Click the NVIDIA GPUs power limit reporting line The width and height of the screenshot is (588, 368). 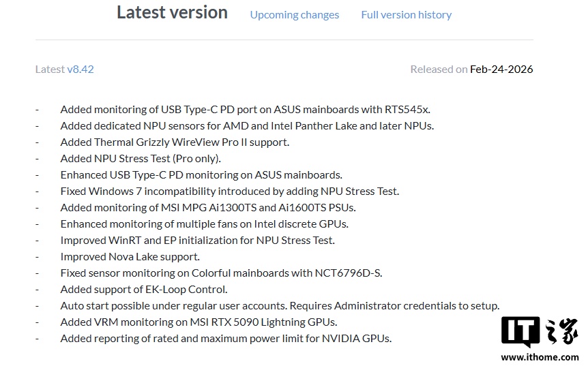pyautogui.click(x=226, y=339)
